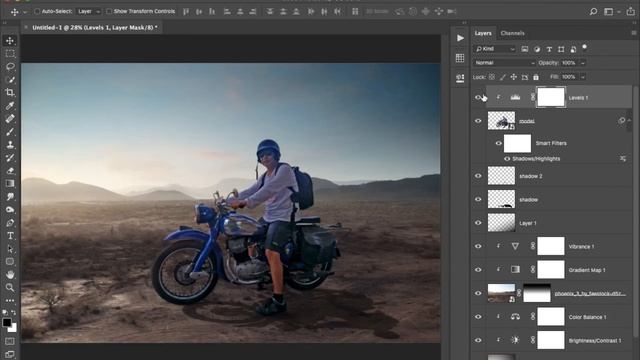Select the Pen tool

pyautogui.click(x=10, y=223)
